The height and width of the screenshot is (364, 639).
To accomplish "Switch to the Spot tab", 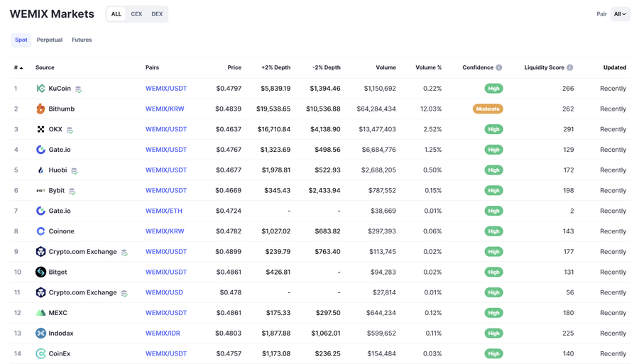I will [21, 40].
